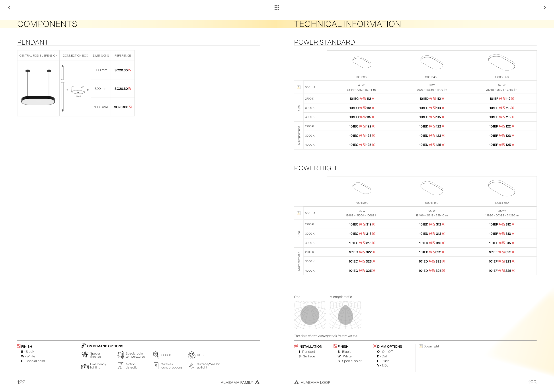Click the RGB circles icon
This screenshot has height=392, width=554.
[x=192, y=355]
